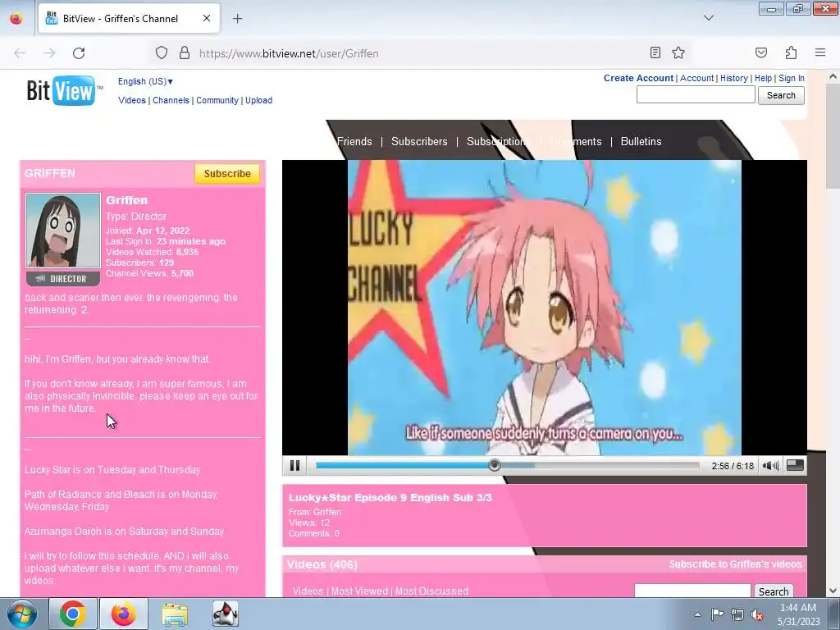Toggle fullscreen mode in video player
Image resolution: width=840 pixels, height=630 pixels.
pyautogui.click(x=795, y=466)
